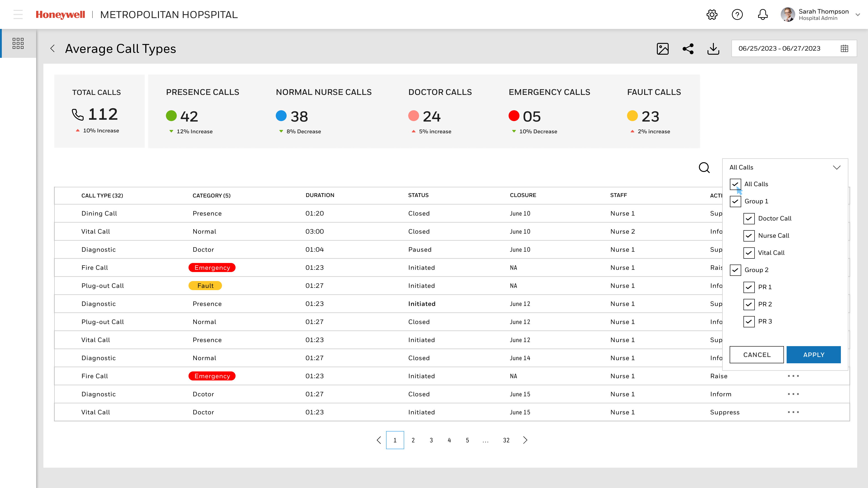Jump to page 32 in the pagination

(506, 440)
